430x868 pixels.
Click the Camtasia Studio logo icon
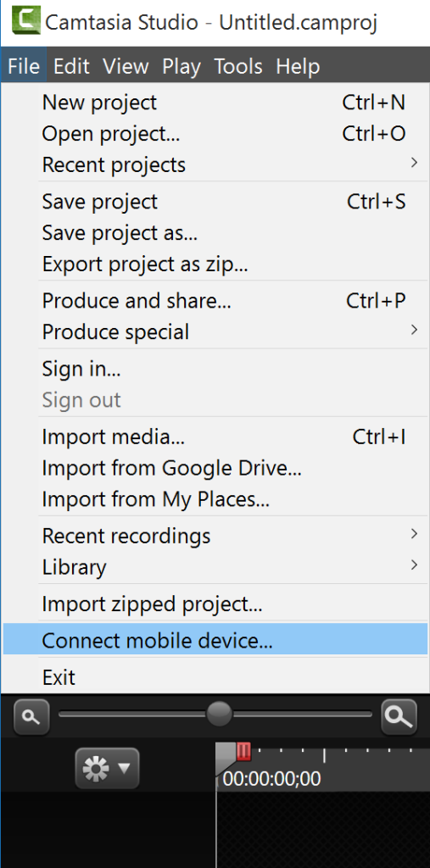point(26,20)
